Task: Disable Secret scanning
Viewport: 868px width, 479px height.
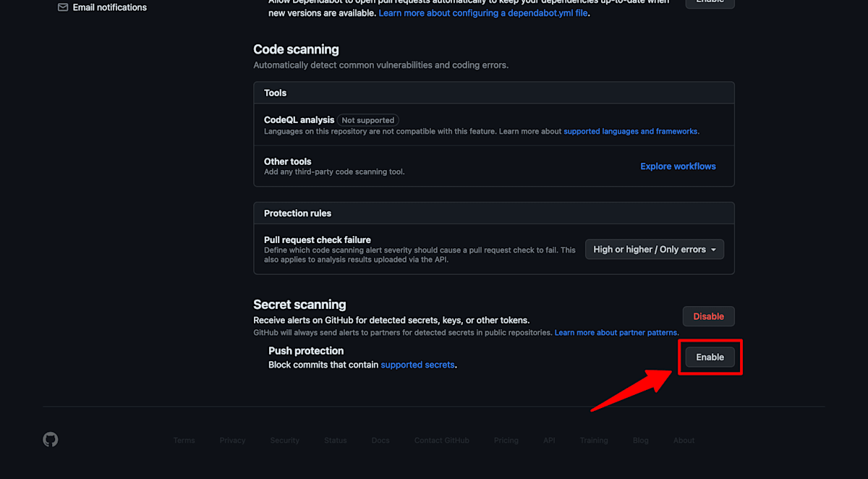Action: coord(709,316)
